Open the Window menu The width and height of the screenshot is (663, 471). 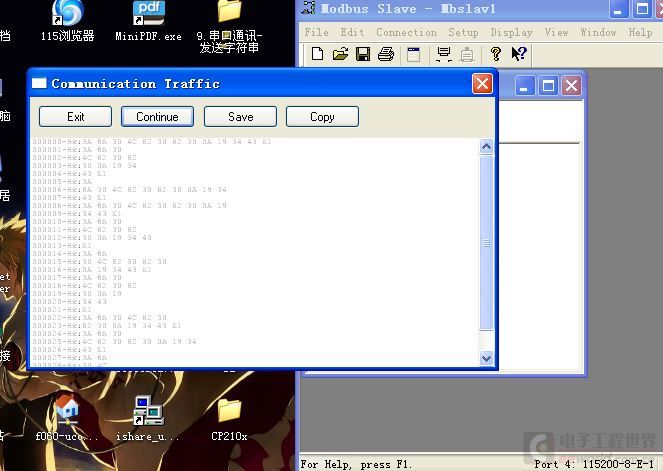(x=598, y=33)
